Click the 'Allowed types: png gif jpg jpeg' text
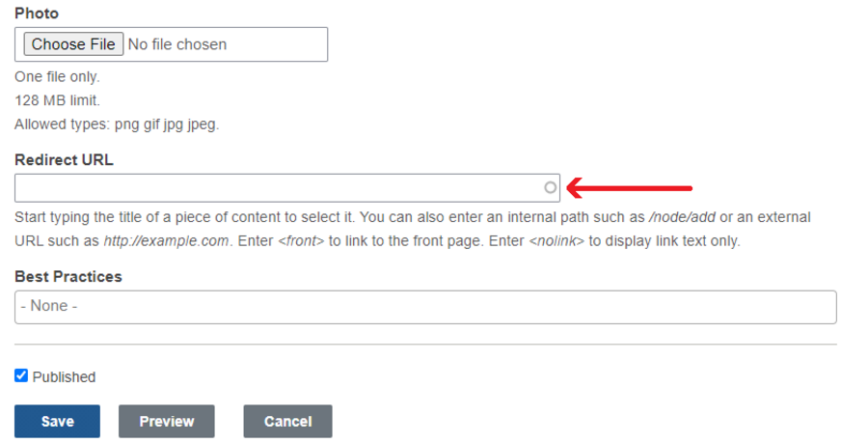Screen dimensions: 868x443 (x=117, y=125)
